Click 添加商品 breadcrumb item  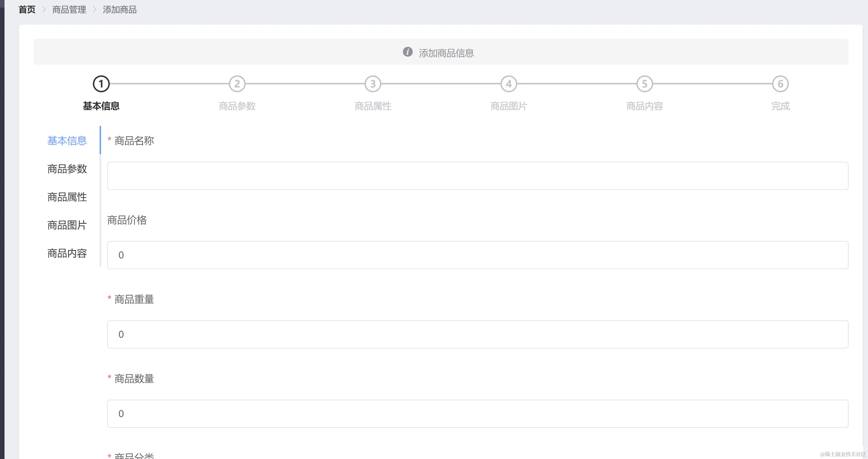[120, 10]
